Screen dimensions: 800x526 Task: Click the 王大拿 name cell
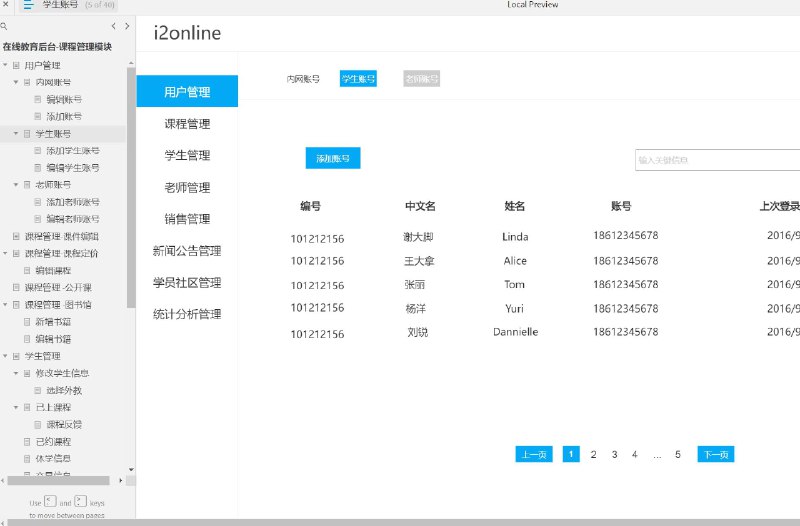click(x=419, y=261)
